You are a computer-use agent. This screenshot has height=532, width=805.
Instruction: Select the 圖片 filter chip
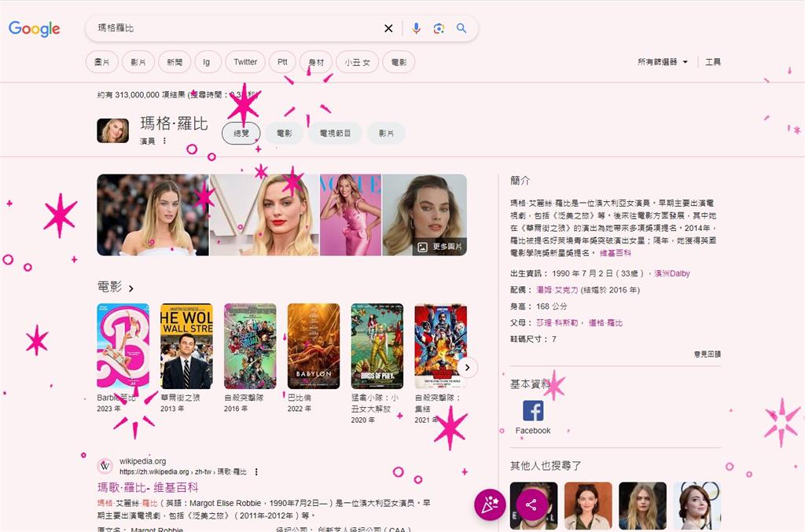pyautogui.click(x=101, y=62)
